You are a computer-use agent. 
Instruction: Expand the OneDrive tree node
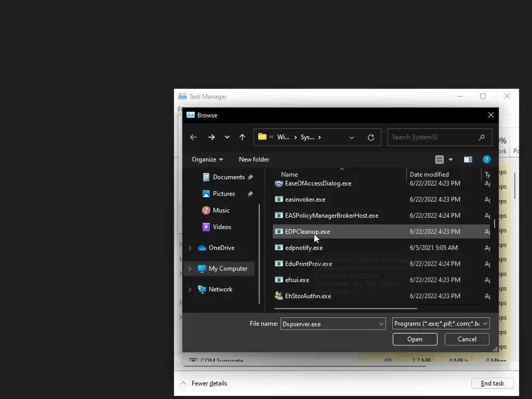(x=190, y=248)
